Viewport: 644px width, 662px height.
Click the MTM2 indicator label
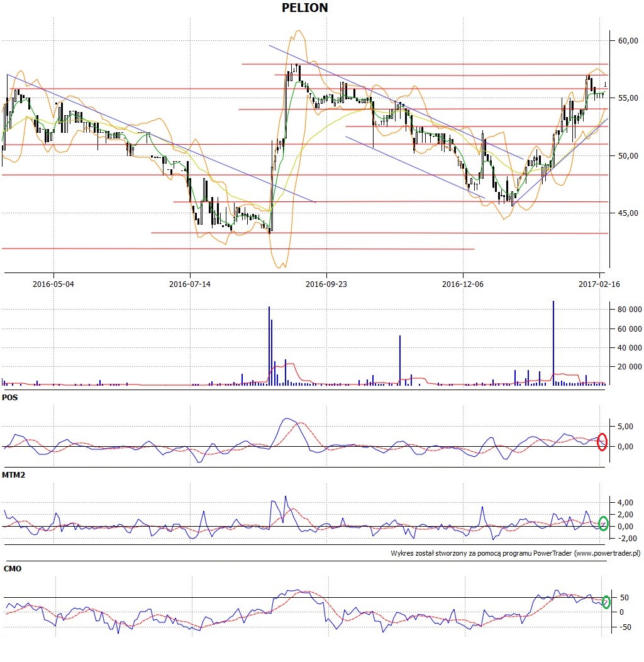tap(13, 475)
